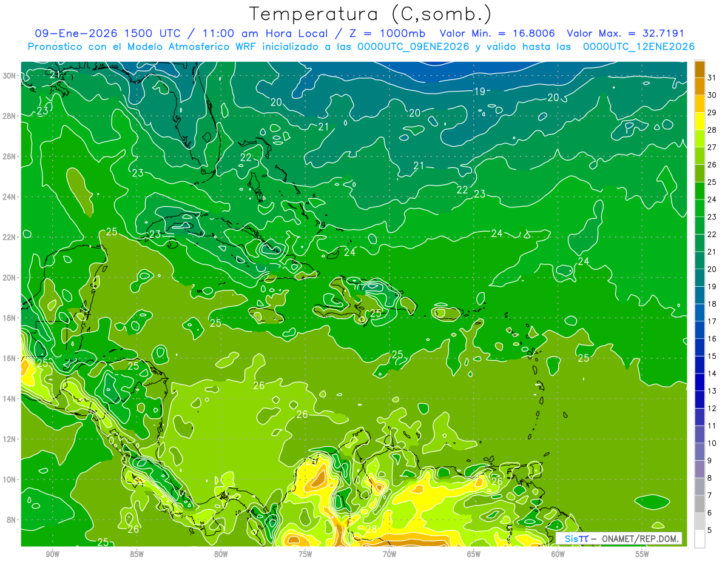Click the "Temperatura (C,somb.)" chart title
Screen dimensions: 728x562
click(371, 14)
